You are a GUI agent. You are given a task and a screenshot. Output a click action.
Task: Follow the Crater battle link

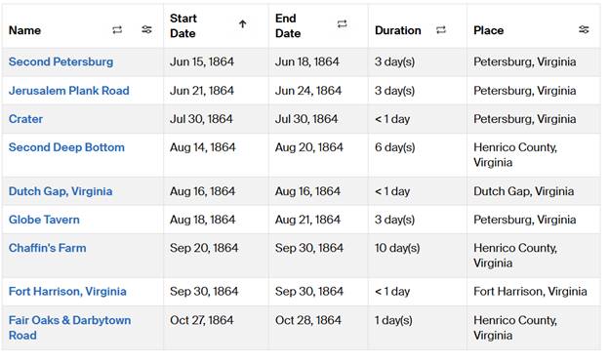[25, 119]
